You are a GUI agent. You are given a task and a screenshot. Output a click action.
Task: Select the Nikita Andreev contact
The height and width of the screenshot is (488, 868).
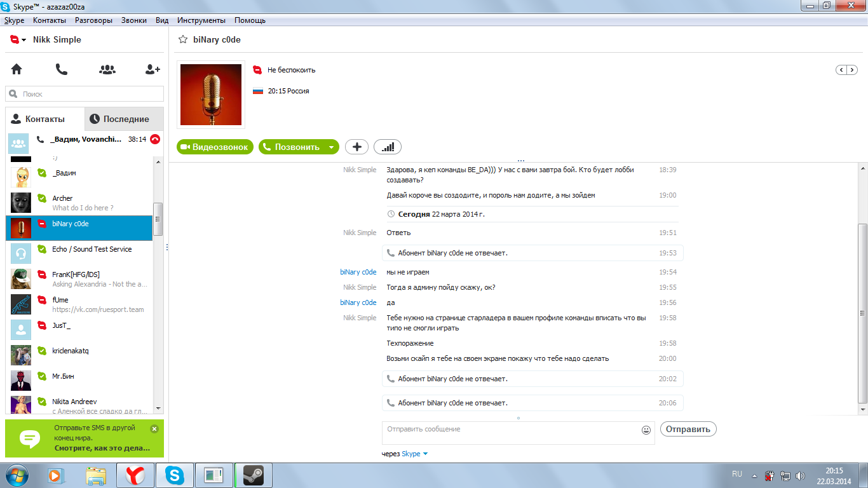pyautogui.click(x=79, y=404)
